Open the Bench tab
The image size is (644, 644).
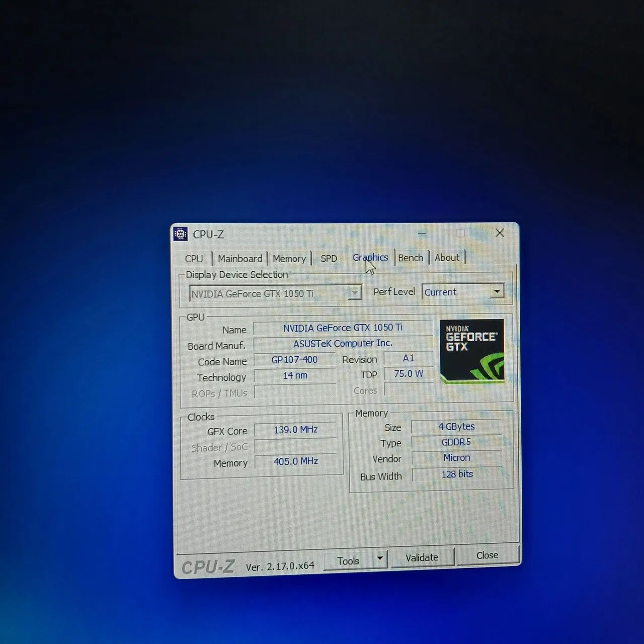click(x=411, y=258)
